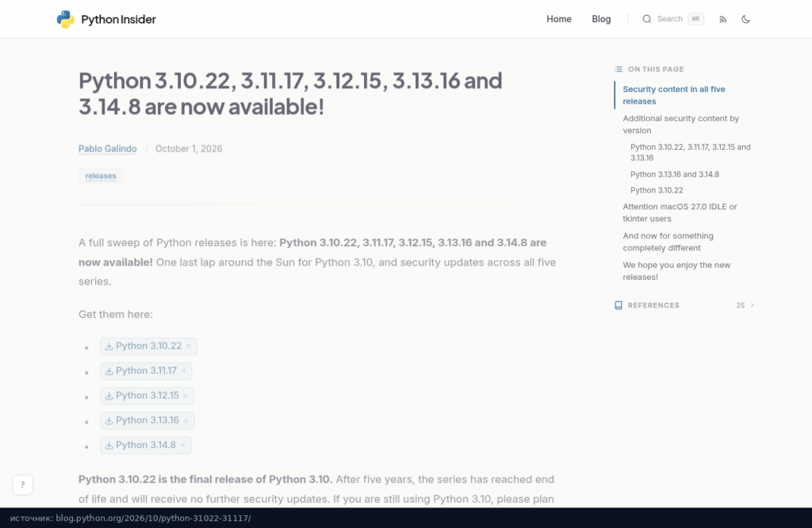Expand the References section
This screenshot has width=812, height=528.
[684, 305]
